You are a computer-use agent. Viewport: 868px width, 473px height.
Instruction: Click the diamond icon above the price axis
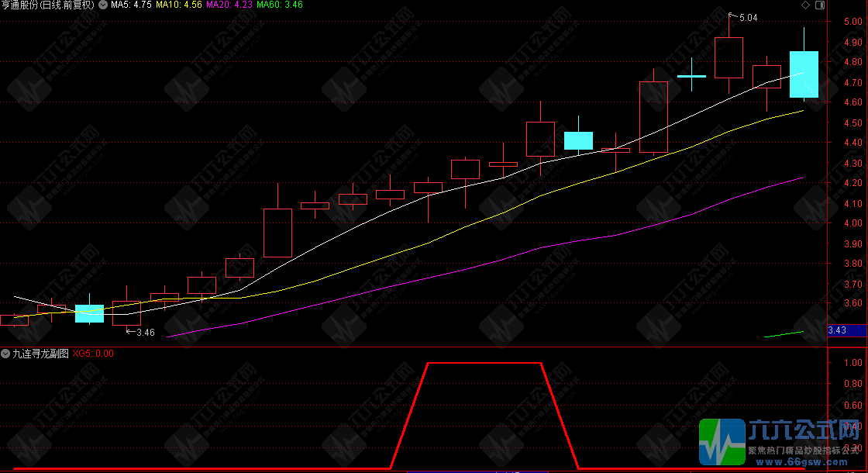pyautogui.click(x=805, y=5)
